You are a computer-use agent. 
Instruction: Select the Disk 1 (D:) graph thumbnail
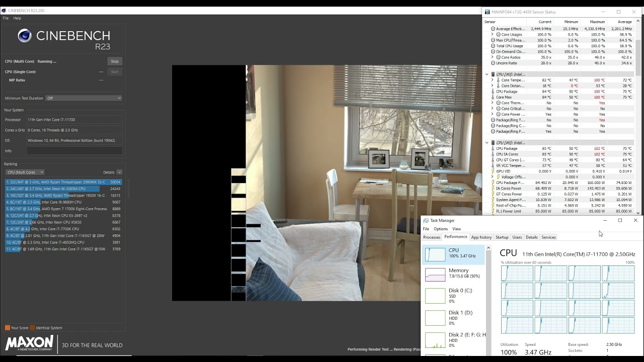(x=435, y=318)
